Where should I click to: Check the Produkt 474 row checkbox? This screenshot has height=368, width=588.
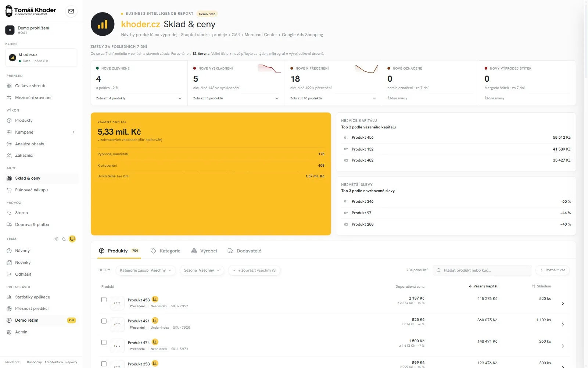104,342
